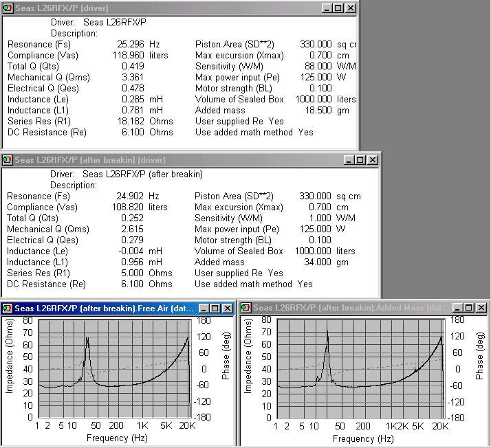Click Total Q value 0.419
The width and height of the screenshot is (491, 448).
pyautogui.click(x=133, y=66)
